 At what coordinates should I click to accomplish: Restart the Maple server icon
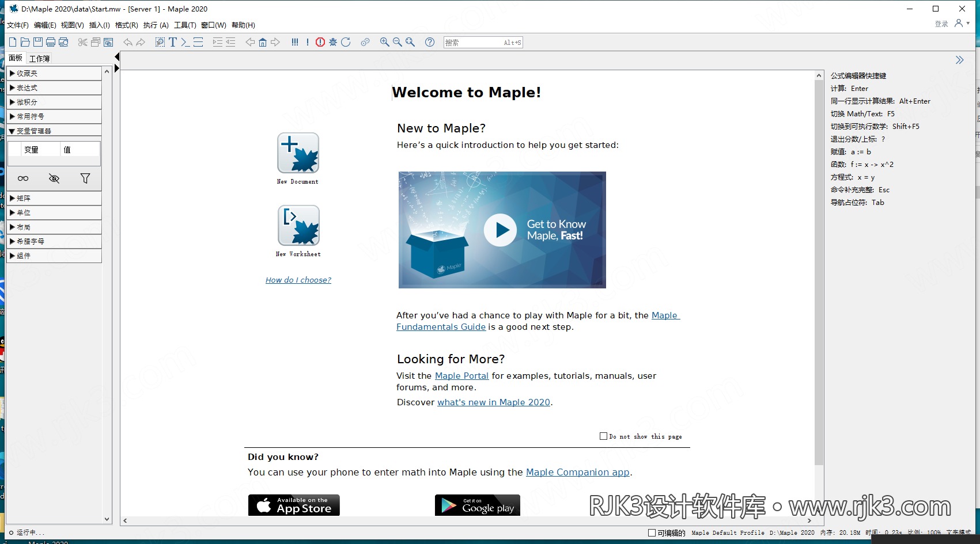pyautogui.click(x=346, y=42)
